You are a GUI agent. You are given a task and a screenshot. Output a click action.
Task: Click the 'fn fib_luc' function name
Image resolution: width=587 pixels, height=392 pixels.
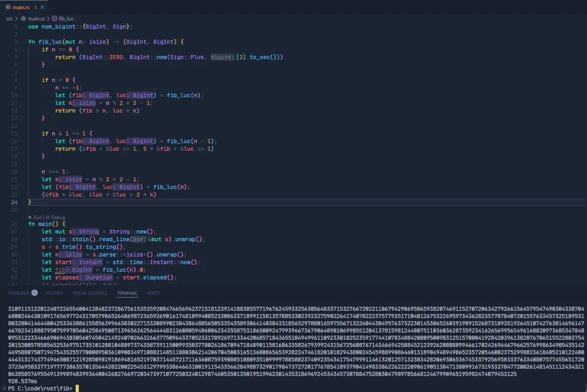pos(50,42)
